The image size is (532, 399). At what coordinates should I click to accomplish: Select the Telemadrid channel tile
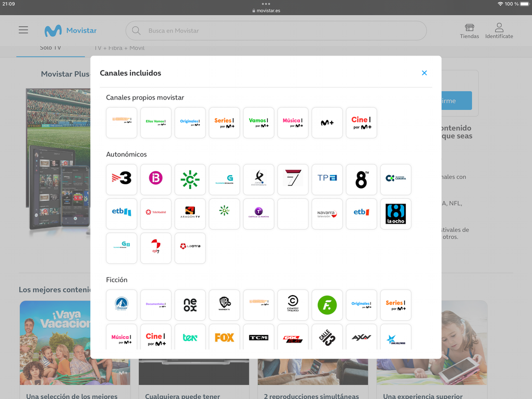(155, 214)
